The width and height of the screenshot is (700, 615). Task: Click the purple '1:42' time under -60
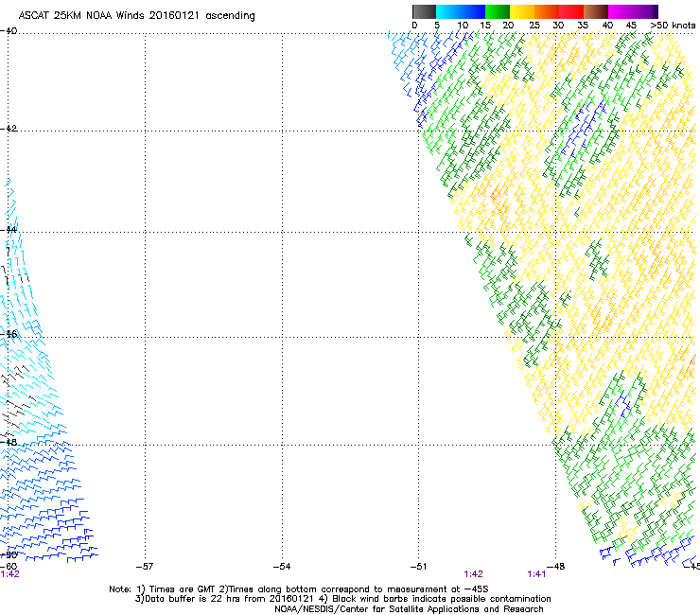9,574
